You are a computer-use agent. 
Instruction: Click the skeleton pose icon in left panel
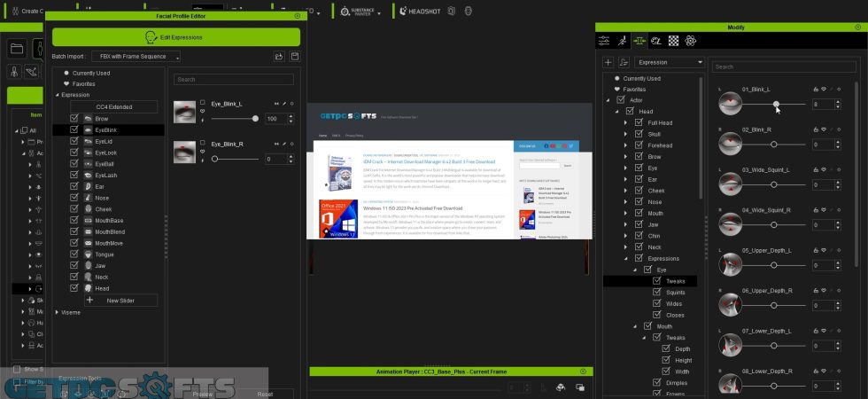tap(31, 72)
